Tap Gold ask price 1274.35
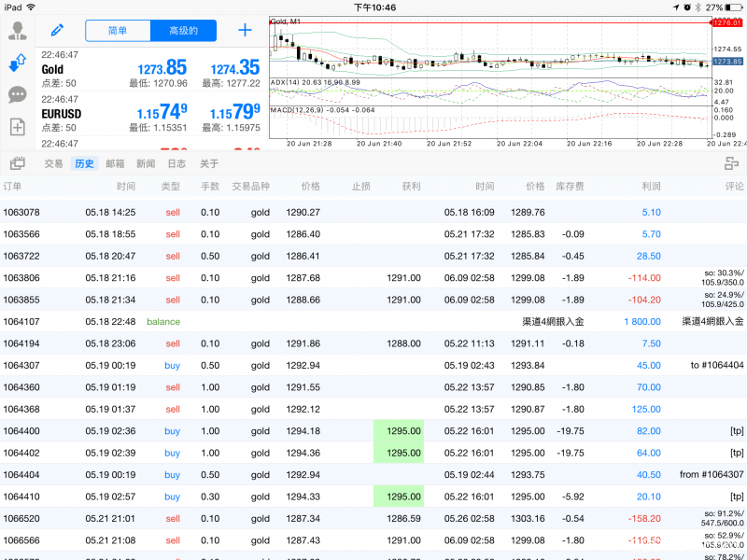747x560 pixels. point(235,68)
